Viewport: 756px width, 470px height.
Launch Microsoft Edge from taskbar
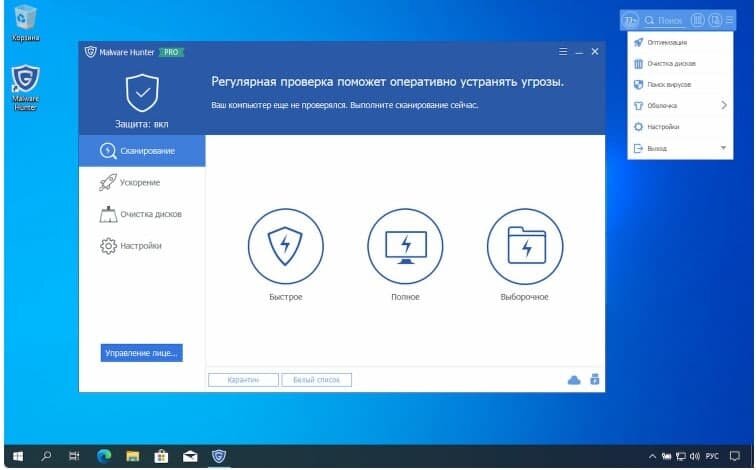point(104,456)
